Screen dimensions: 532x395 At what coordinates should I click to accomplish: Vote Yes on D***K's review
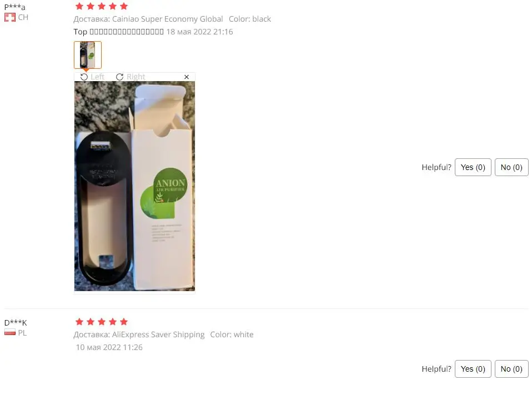(x=473, y=369)
